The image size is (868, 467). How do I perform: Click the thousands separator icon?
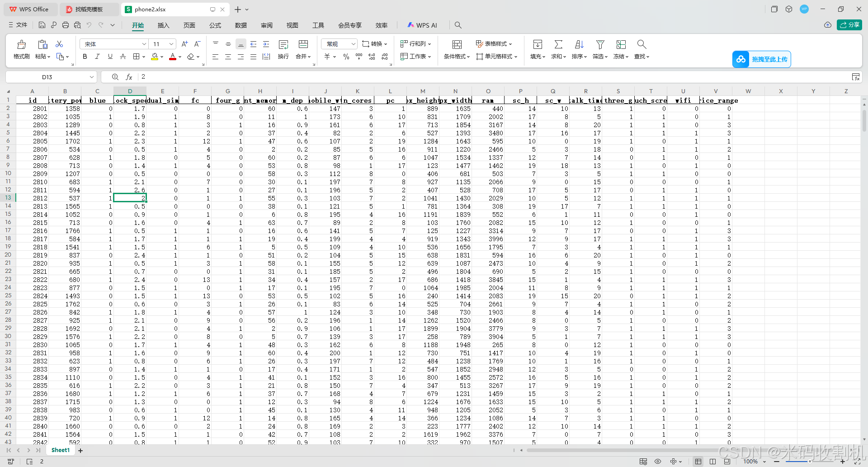[359, 57]
